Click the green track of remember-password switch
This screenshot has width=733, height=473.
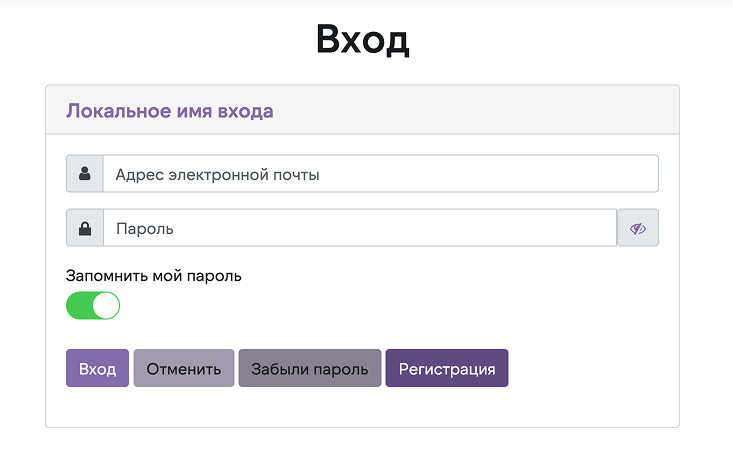79,306
